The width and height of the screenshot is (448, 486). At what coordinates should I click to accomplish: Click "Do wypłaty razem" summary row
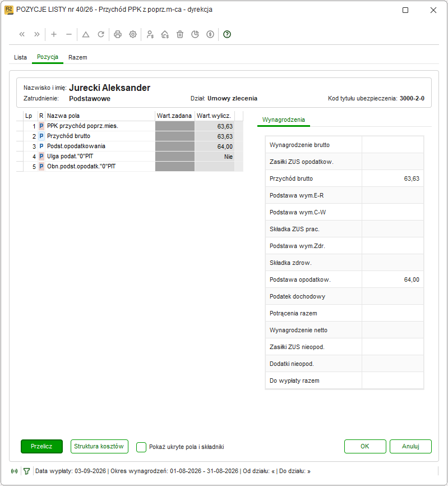coord(344,380)
